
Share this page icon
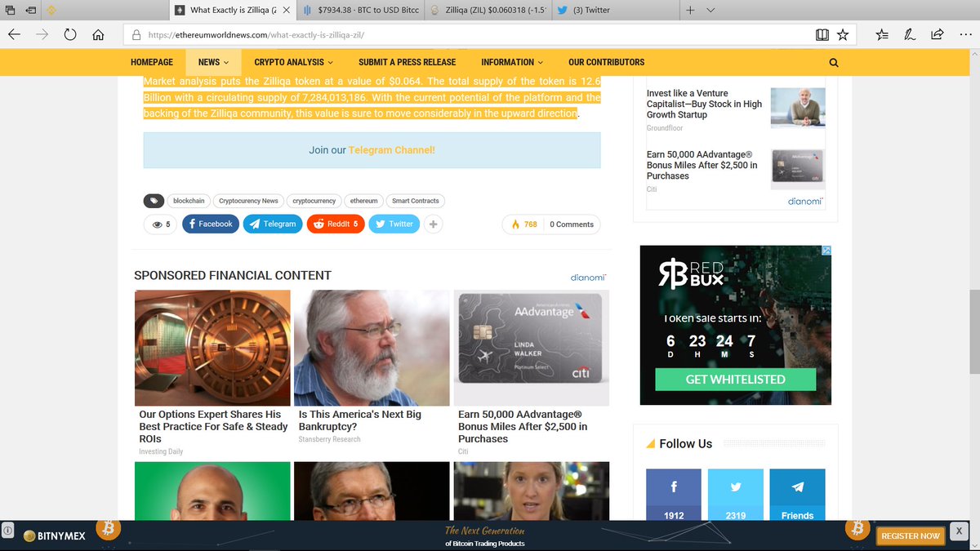pyautogui.click(x=938, y=35)
